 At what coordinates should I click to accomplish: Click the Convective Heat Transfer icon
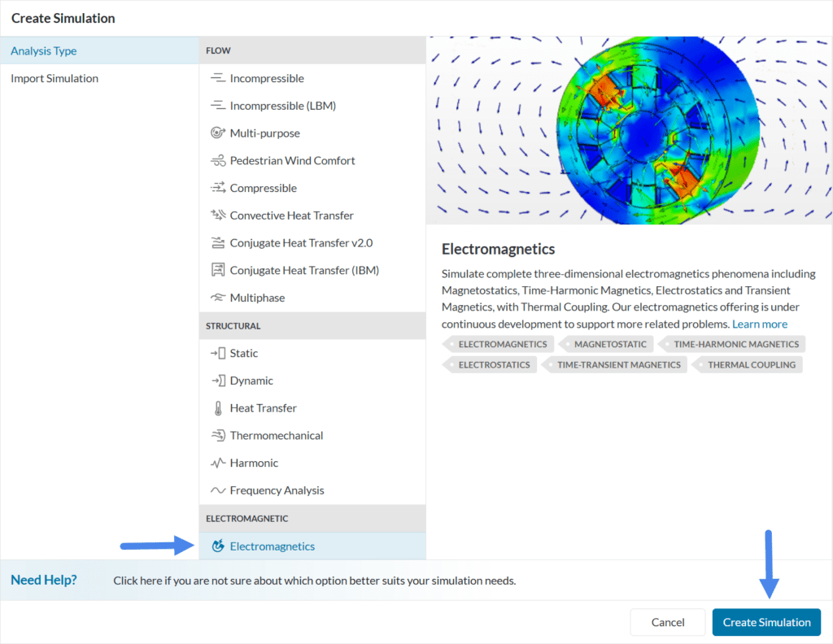218,215
